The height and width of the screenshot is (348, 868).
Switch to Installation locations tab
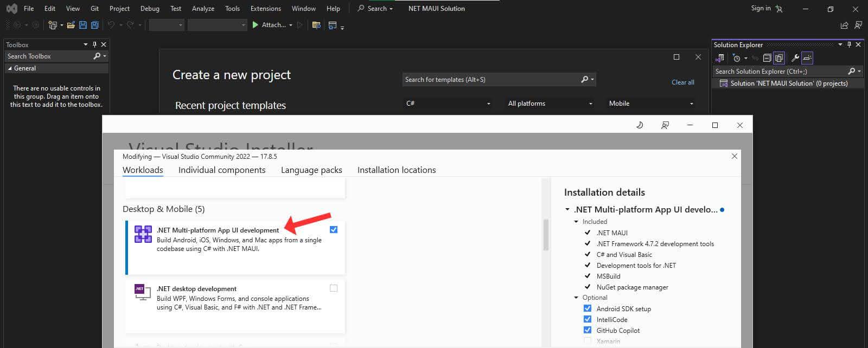click(x=397, y=170)
